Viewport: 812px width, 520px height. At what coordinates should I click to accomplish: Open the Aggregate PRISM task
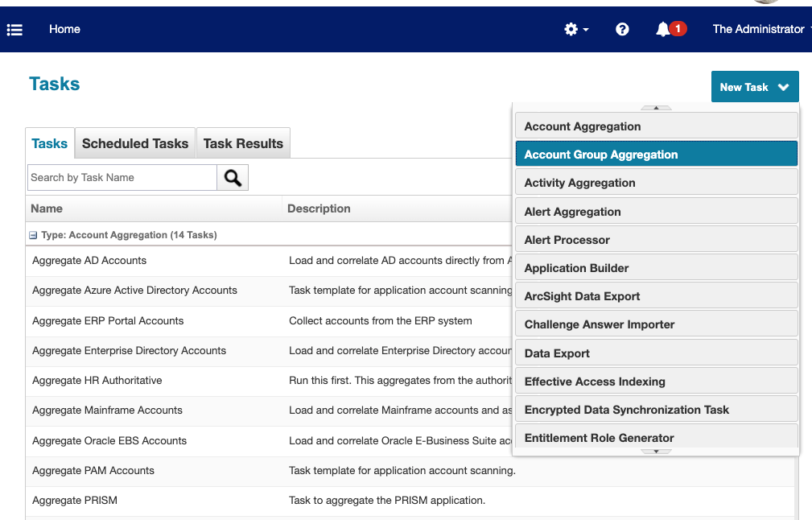point(74,499)
